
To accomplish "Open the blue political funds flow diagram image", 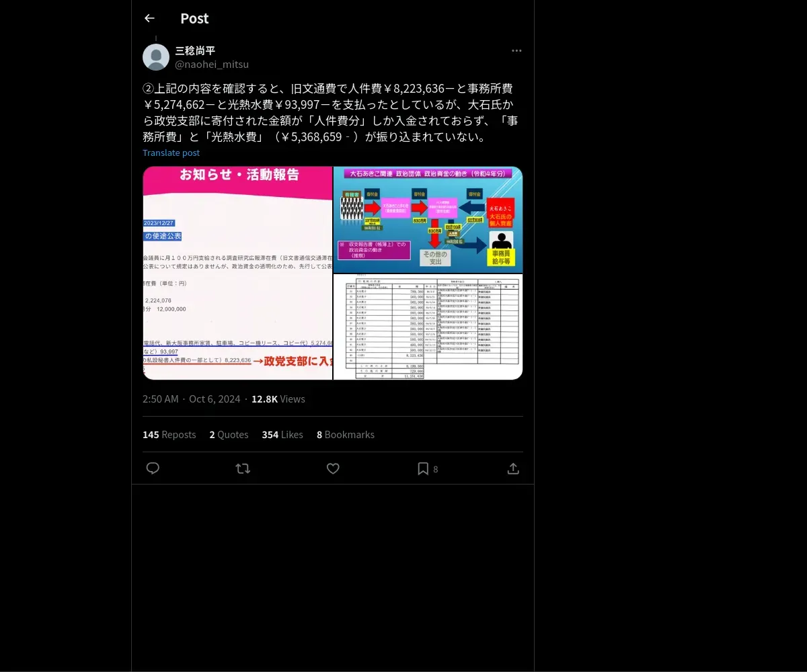I will point(428,219).
